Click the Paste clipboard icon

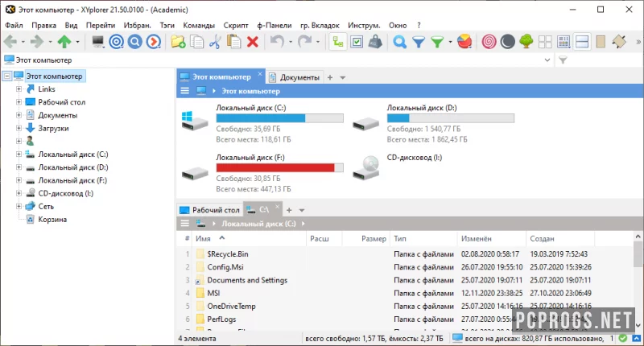tap(234, 42)
